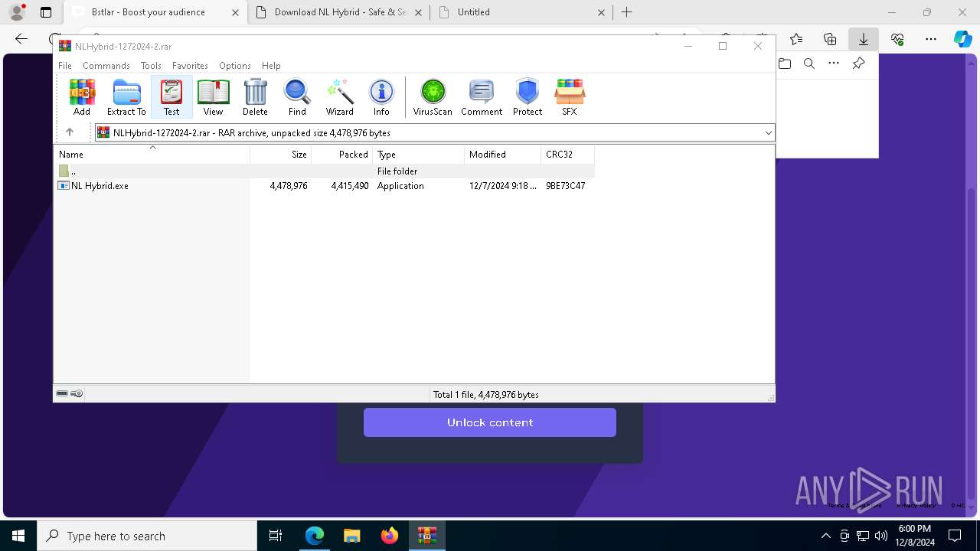Open the Find tool in WinRAR
The width and height of the screenshot is (980, 551).
297,97
